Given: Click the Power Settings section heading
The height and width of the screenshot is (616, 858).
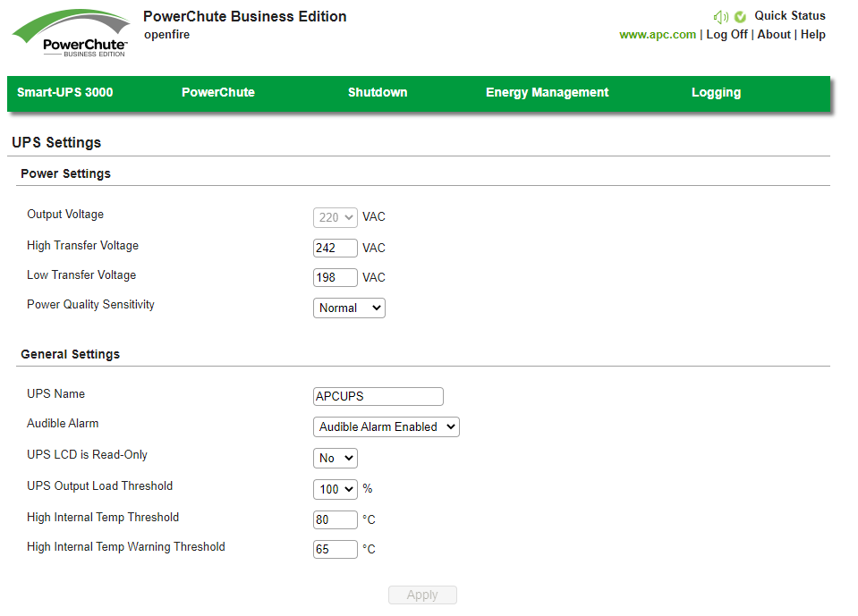Looking at the screenshot, I should (65, 173).
